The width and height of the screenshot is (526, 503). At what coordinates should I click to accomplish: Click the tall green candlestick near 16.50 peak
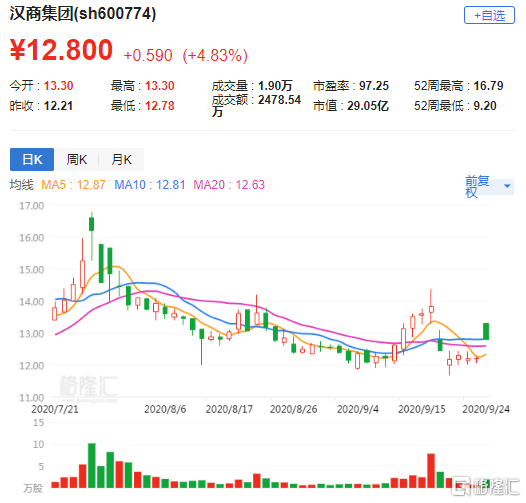point(92,224)
